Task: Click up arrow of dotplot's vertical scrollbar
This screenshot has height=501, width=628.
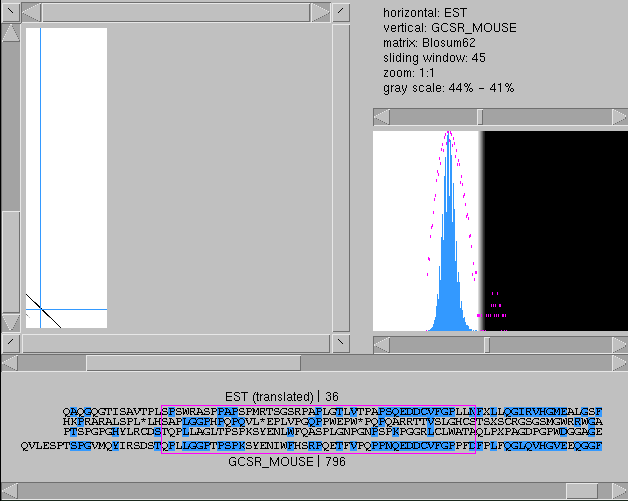Action: click(x=11, y=33)
